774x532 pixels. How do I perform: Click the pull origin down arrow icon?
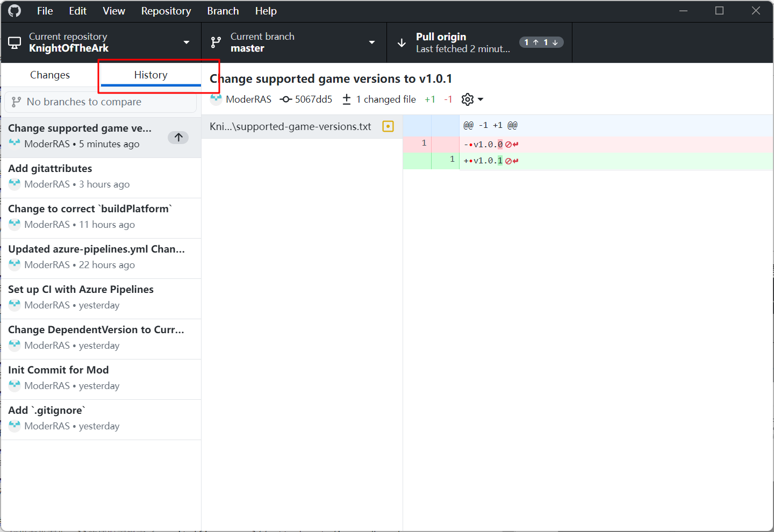[x=402, y=43]
